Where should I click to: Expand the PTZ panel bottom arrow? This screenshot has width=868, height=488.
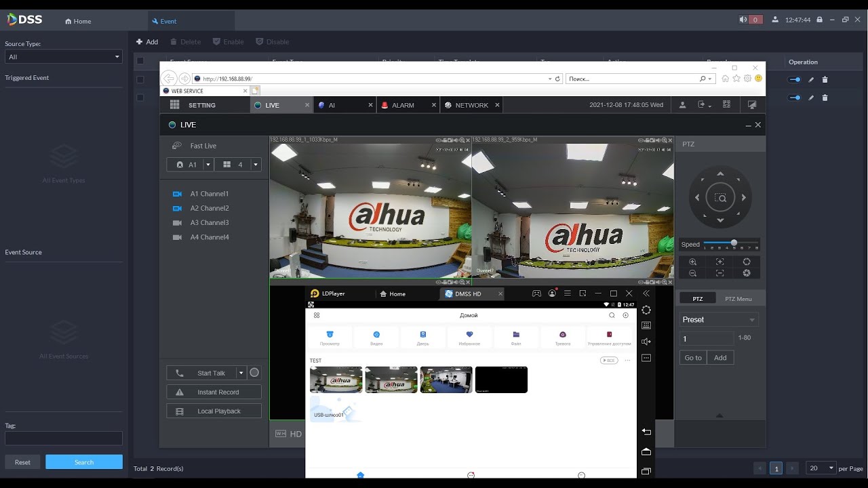point(719,415)
